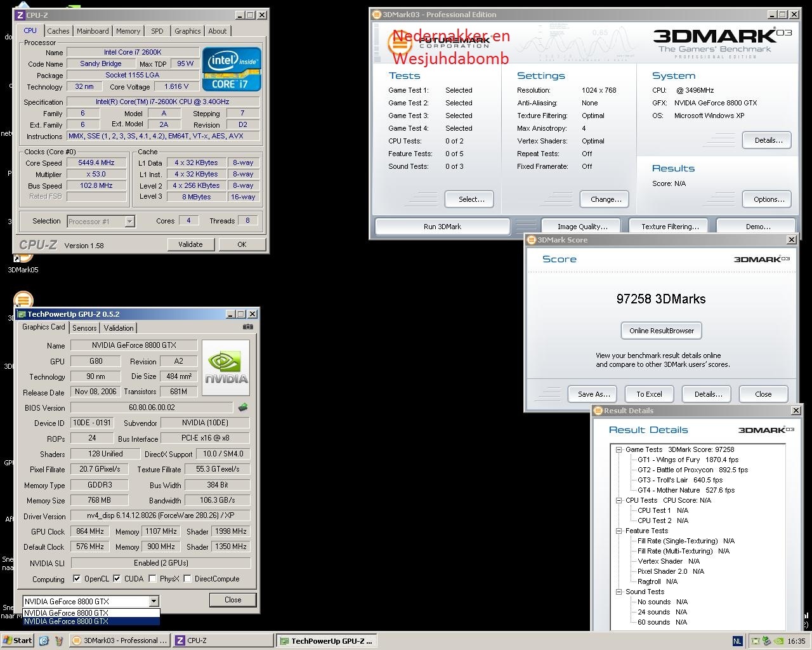Click the 3DMark03 window title icon

coord(376,15)
